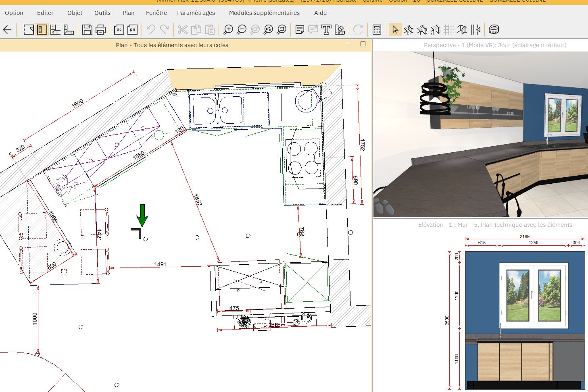Click the 'pn' toolbar icon
588x392 pixels.
coord(132,29)
